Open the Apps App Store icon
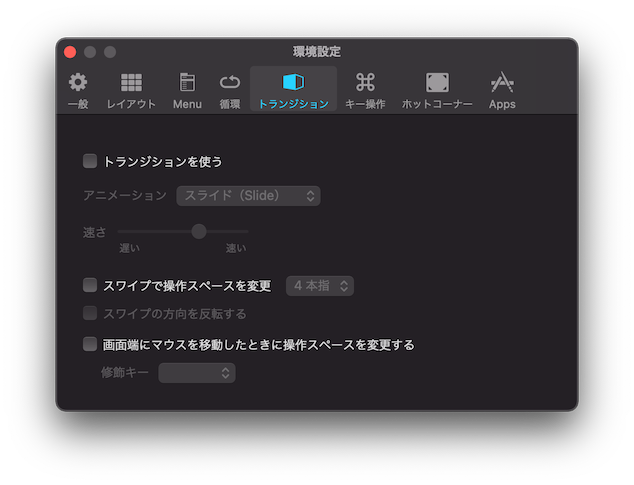 point(502,82)
